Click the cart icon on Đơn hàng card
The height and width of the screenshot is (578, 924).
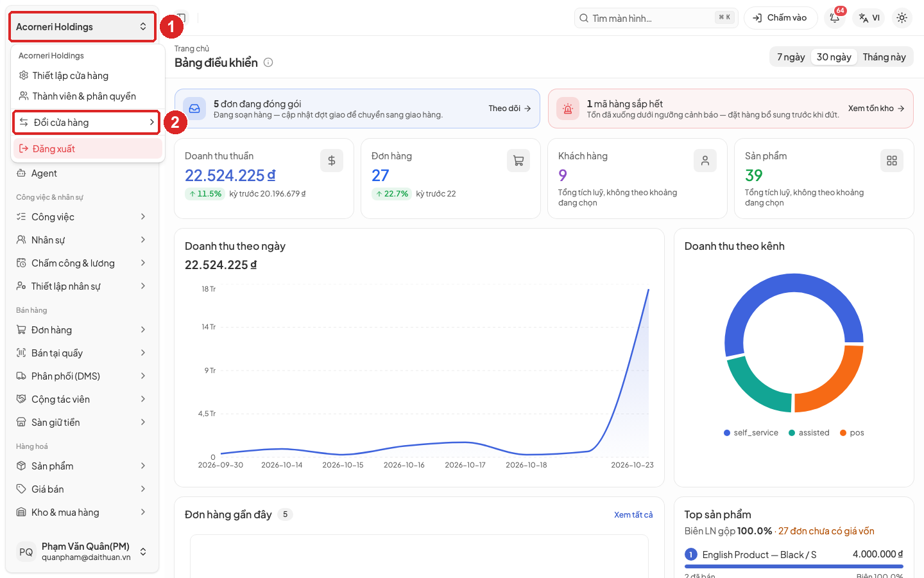tap(518, 161)
